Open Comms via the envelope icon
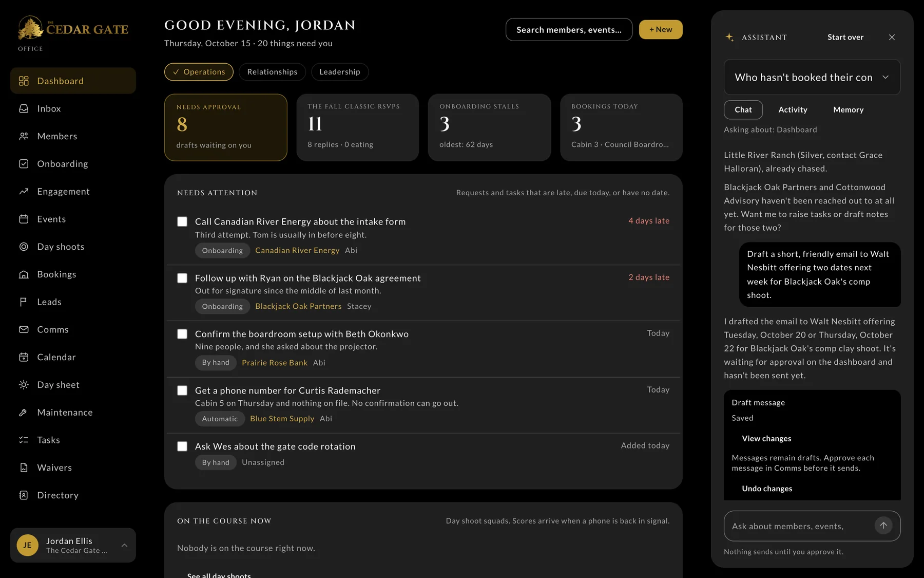The height and width of the screenshot is (578, 924). 24,329
